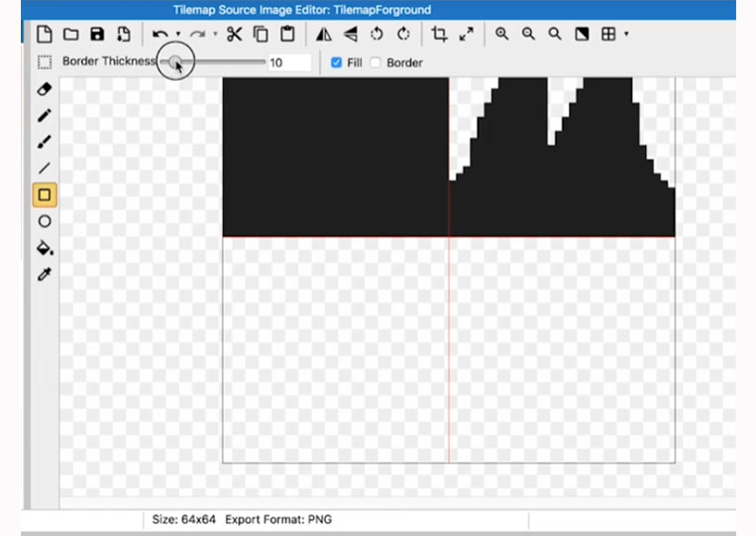756x536 pixels.
Task: Select the Pencil tool
Action: [45, 116]
